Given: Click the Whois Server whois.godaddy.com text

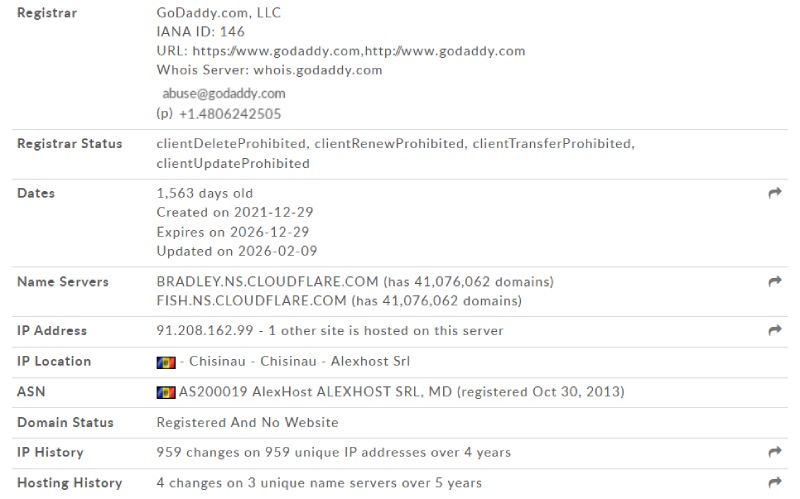Looking at the screenshot, I should [x=269, y=70].
